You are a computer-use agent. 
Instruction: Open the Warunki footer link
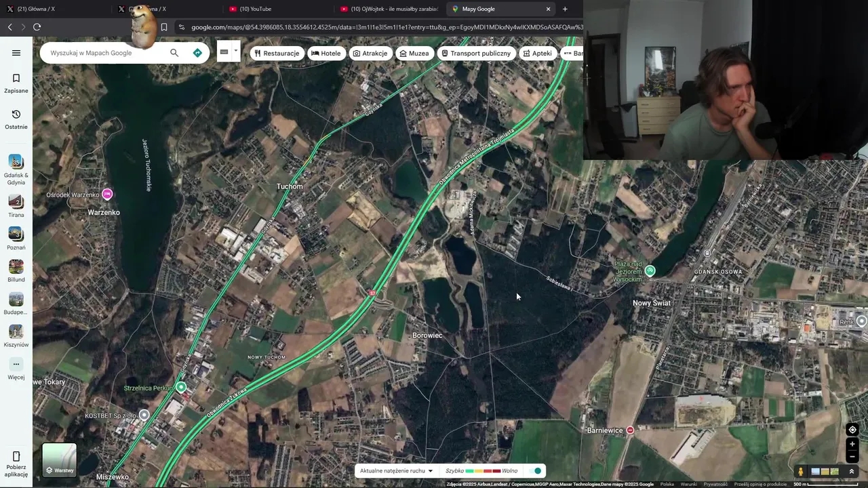pyautogui.click(x=689, y=484)
